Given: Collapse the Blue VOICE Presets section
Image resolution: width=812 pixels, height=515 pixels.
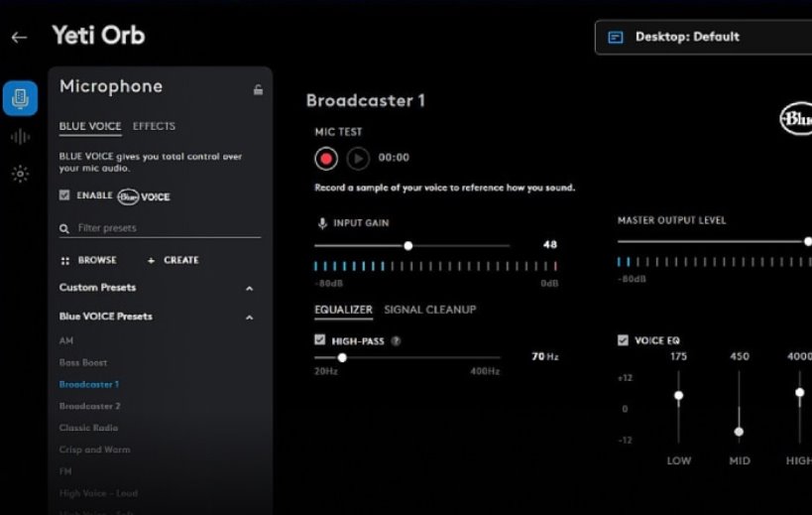Looking at the screenshot, I should coord(249,318).
